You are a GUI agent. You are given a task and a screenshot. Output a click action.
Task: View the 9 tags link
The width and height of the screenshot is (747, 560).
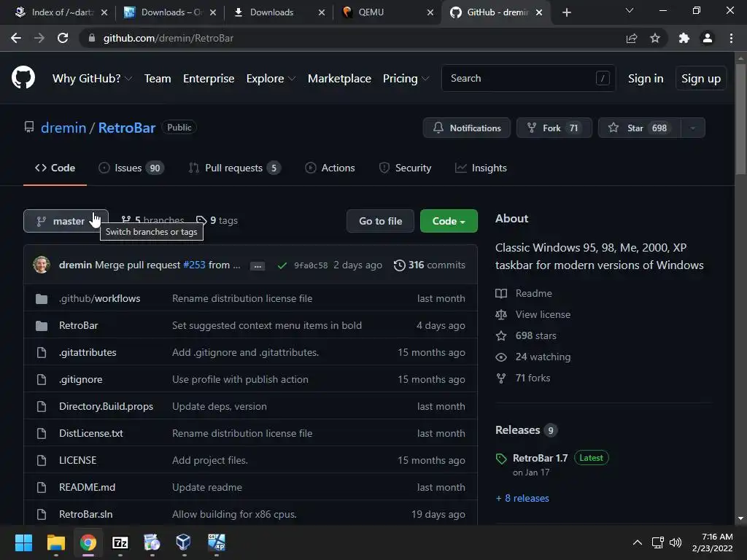[x=217, y=220]
